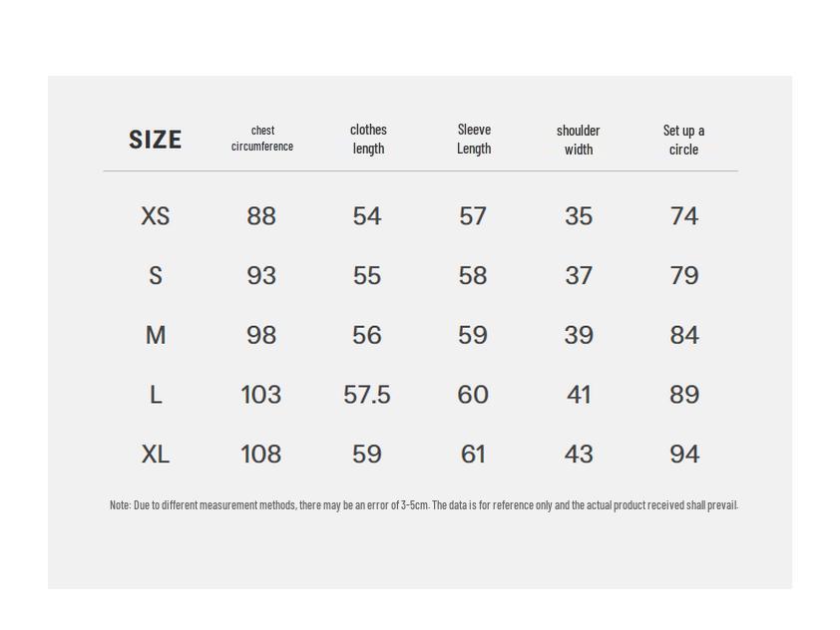
Task: Click the clothes length header
Action: [x=368, y=139]
